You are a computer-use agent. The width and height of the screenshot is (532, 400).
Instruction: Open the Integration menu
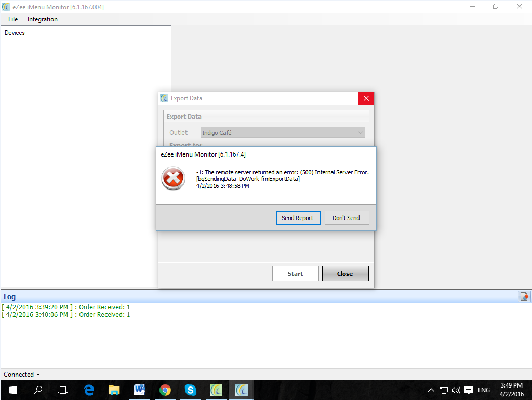[43, 19]
